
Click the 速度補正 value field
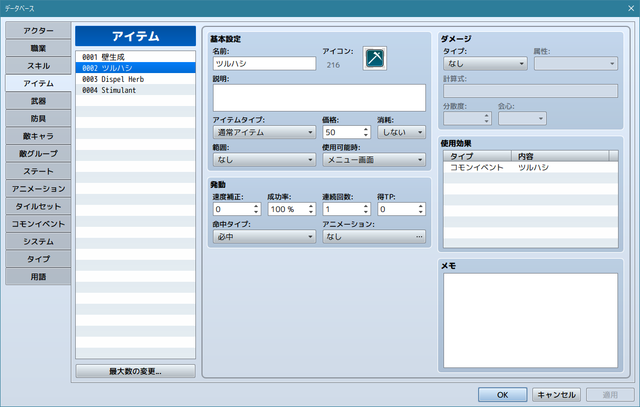pyautogui.click(x=233, y=209)
